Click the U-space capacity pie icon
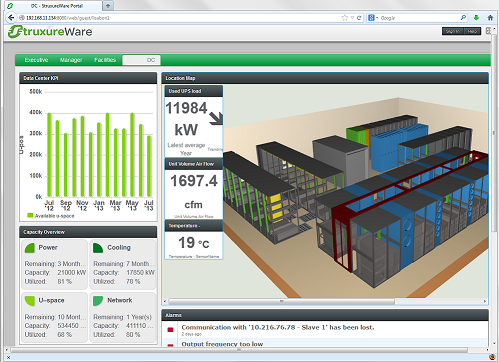This screenshot has width=499, height=362. 30,301
